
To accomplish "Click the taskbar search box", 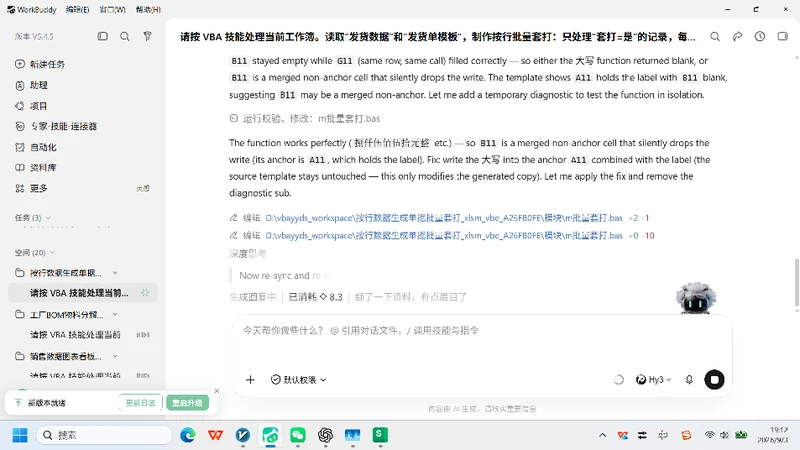I will [x=104, y=435].
